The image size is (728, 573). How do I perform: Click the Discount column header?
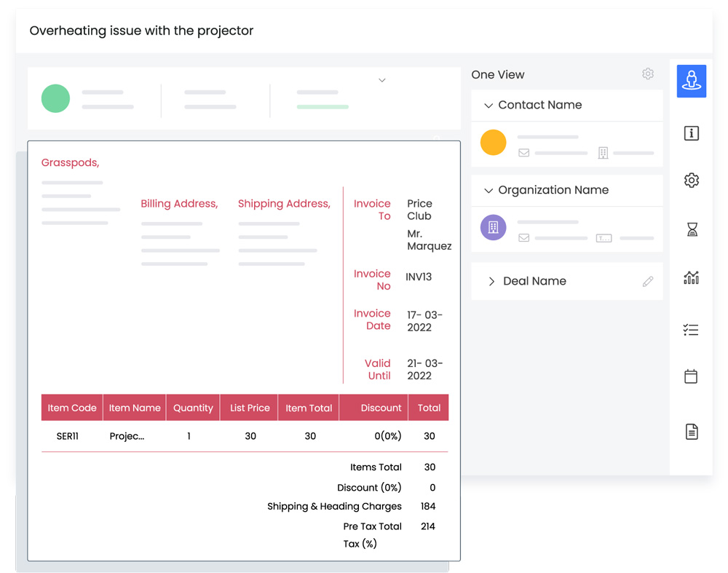click(381, 408)
